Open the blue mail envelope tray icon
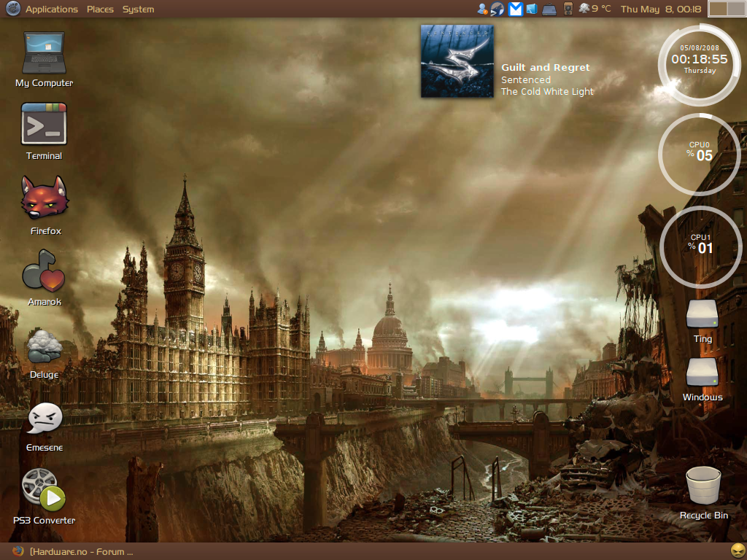Viewport: 747px width, 560px height. (515, 9)
